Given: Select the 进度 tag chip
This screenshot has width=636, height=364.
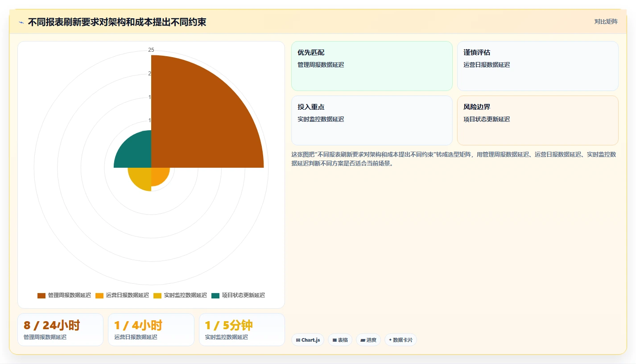Looking at the screenshot, I should point(368,340).
